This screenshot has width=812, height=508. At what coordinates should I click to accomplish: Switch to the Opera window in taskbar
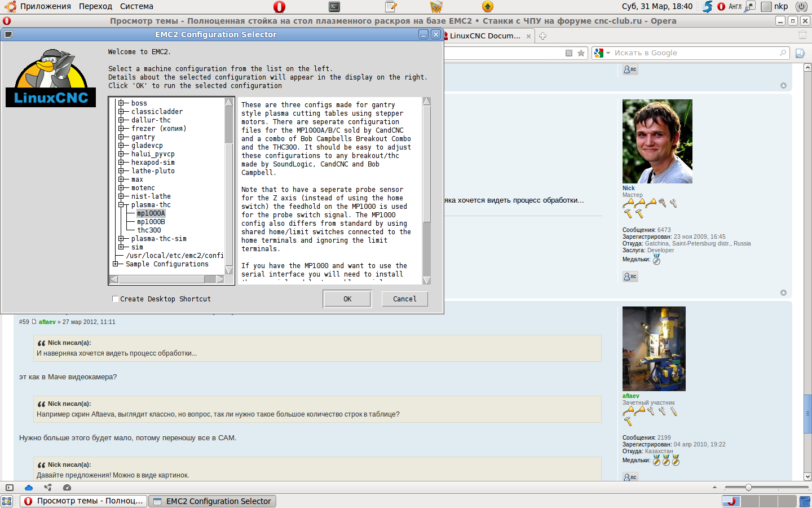[84, 501]
